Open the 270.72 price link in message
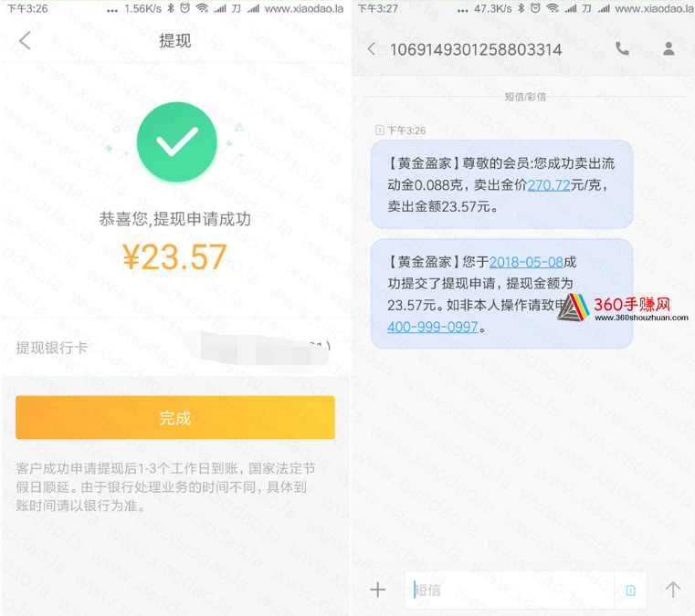Screen dimensions: 695x616 click(x=549, y=185)
